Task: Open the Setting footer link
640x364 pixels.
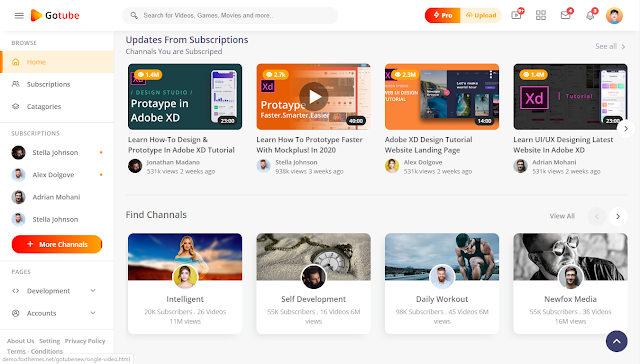Action: click(x=49, y=341)
